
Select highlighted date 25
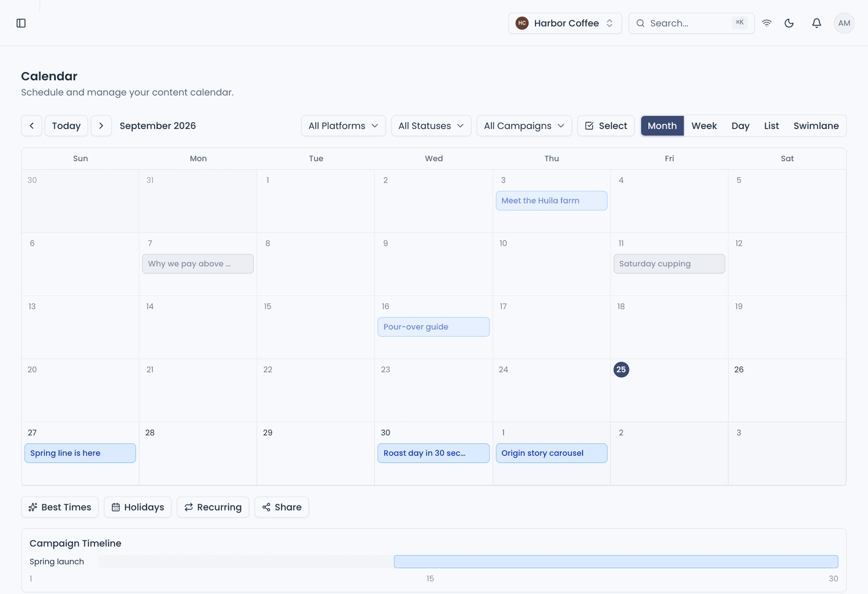tap(621, 369)
